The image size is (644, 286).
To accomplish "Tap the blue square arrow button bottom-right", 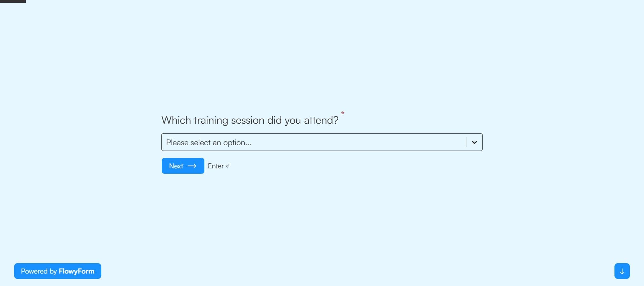I will [x=622, y=271].
